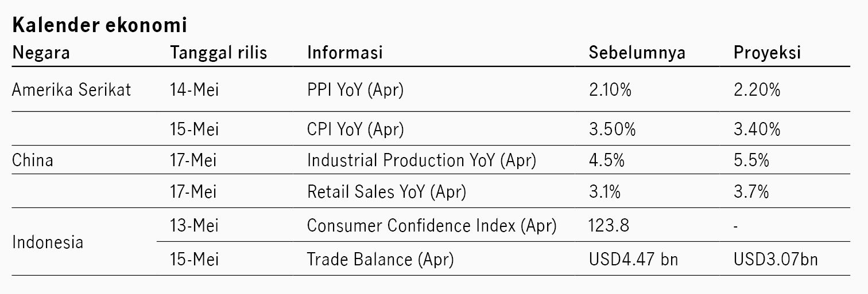Select the Indonesia country cell
868x294 pixels.
47,242
